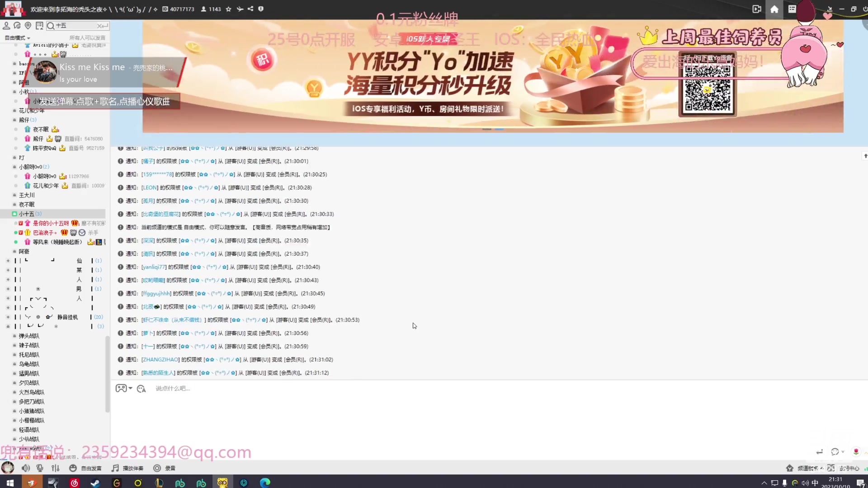Start recording with the 录音 button
868x488 pixels.
tap(164, 468)
